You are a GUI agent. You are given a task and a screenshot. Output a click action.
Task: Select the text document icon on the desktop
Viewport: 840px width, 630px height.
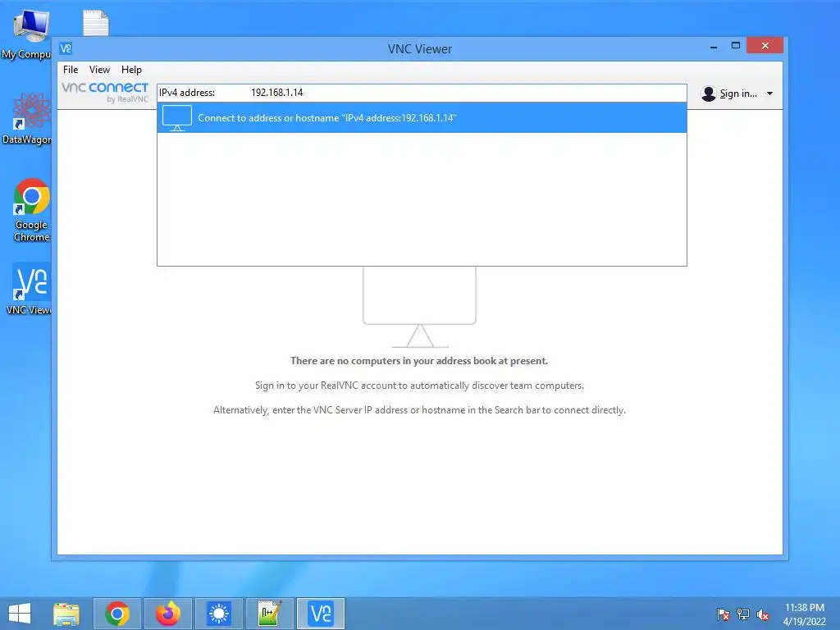[x=96, y=22]
